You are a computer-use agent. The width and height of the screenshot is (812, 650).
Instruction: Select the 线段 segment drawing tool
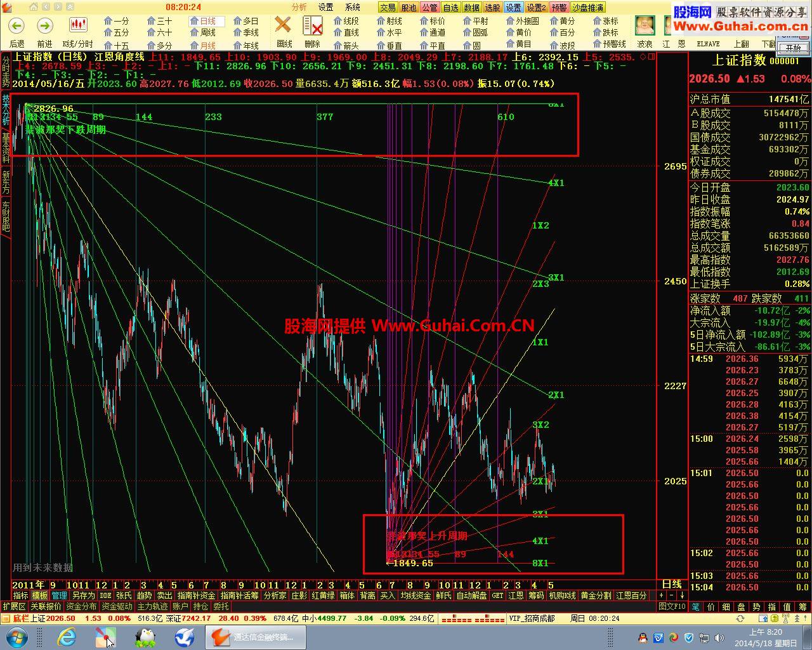[x=346, y=21]
